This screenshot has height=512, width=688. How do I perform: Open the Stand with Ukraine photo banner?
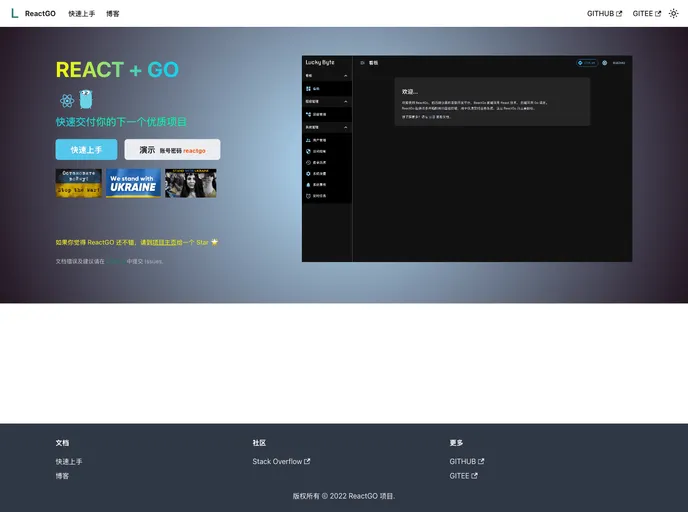coord(191,183)
